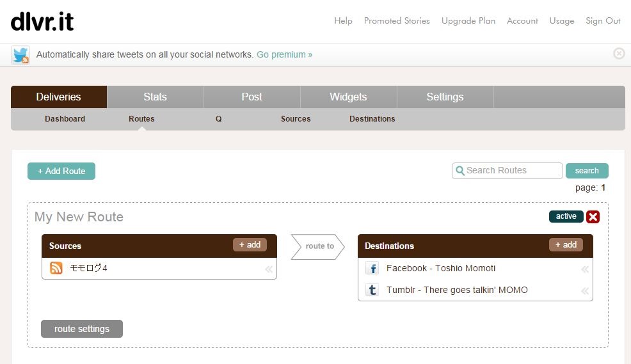This screenshot has height=364, width=631.
Task: Follow the Go premium link
Action: (285, 55)
